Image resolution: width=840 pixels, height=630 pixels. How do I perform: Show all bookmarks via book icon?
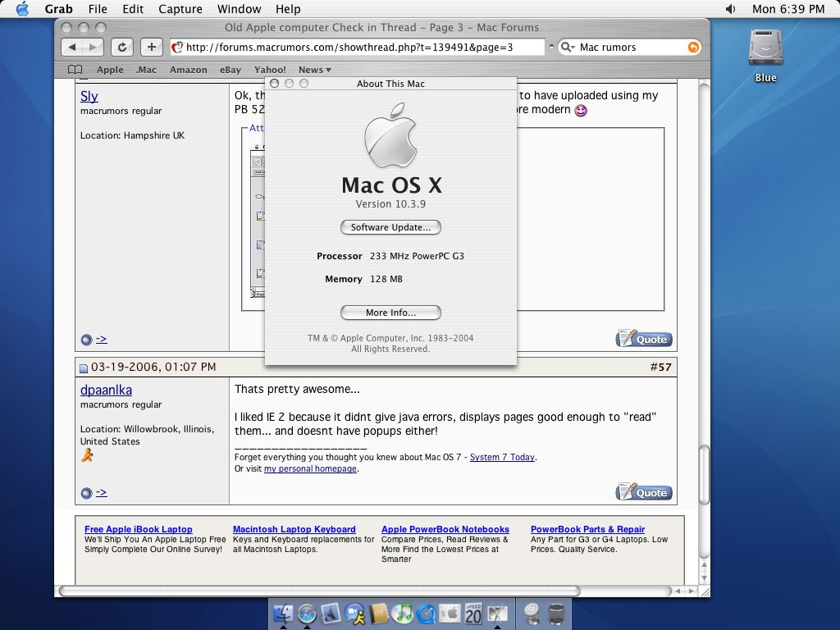click(75, 70)
